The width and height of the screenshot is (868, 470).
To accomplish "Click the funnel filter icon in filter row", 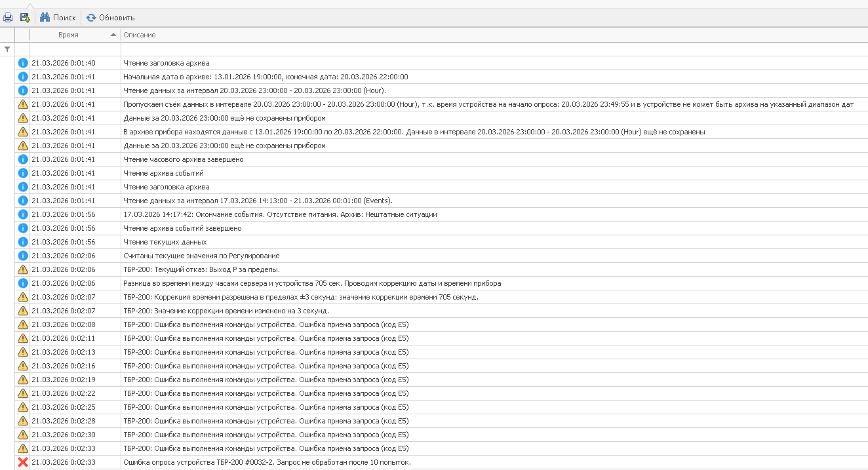I will [x=7, y=49].
